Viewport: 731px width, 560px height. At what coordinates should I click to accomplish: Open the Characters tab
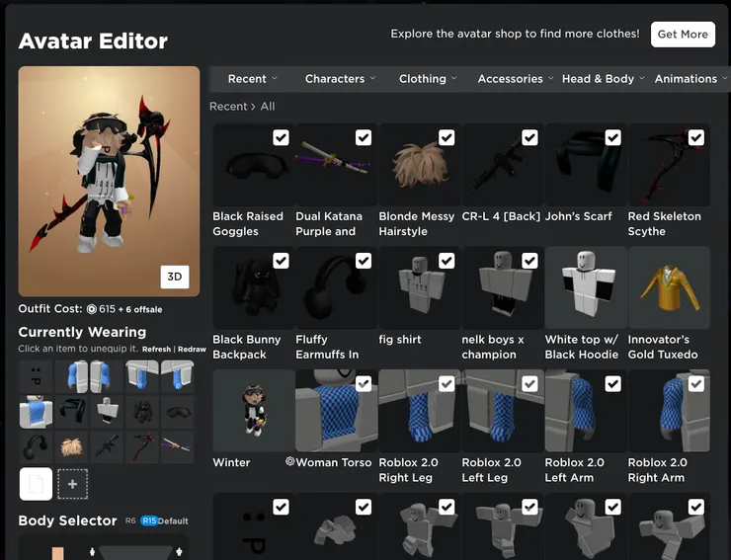click(x=335, y=79)
